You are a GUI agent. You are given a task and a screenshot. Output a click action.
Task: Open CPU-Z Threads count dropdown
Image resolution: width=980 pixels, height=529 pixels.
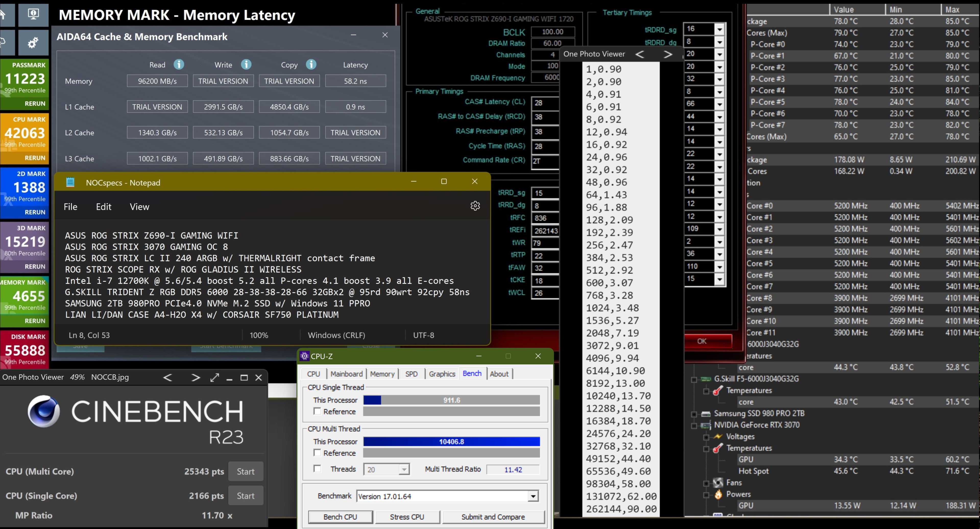404,470
